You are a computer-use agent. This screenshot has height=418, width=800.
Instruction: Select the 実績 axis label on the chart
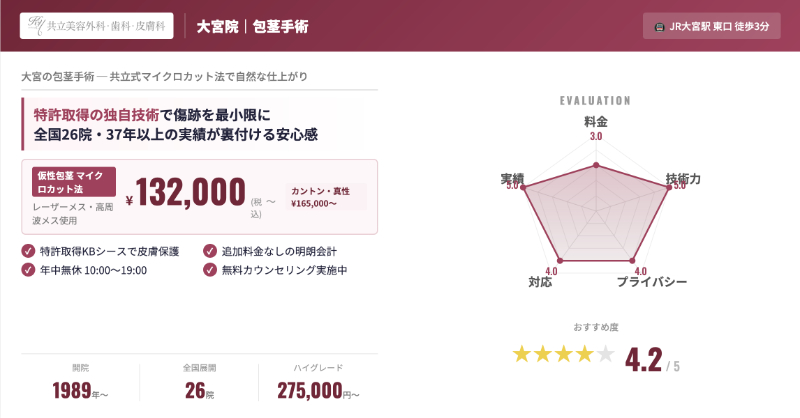(512, 178)
